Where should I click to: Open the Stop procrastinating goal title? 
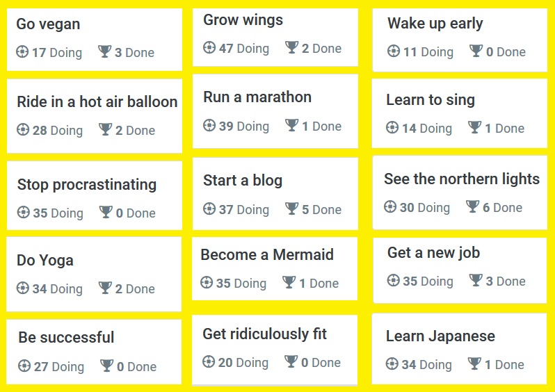tap(87, 185)
